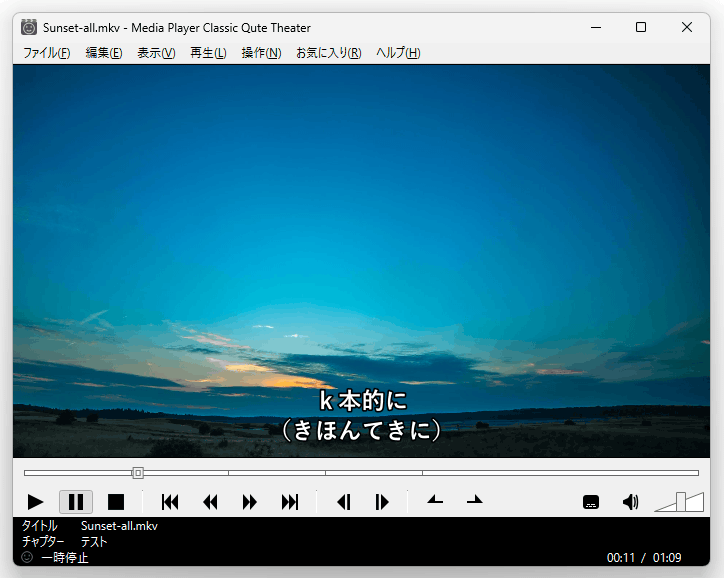Step back one frame
The image size is (724, 578).
344,502
